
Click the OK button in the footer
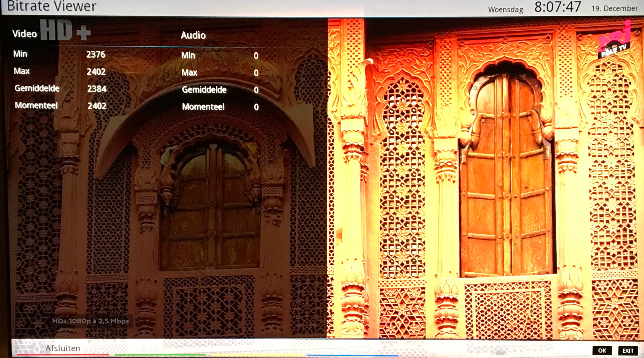click(x=602, y=350)
